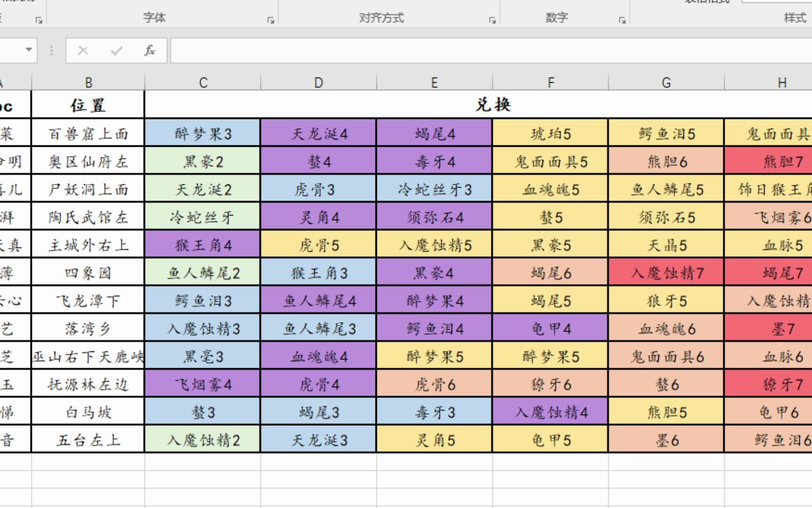Select cell 龟甲4
812x508 pixels.
coord(551,328)
